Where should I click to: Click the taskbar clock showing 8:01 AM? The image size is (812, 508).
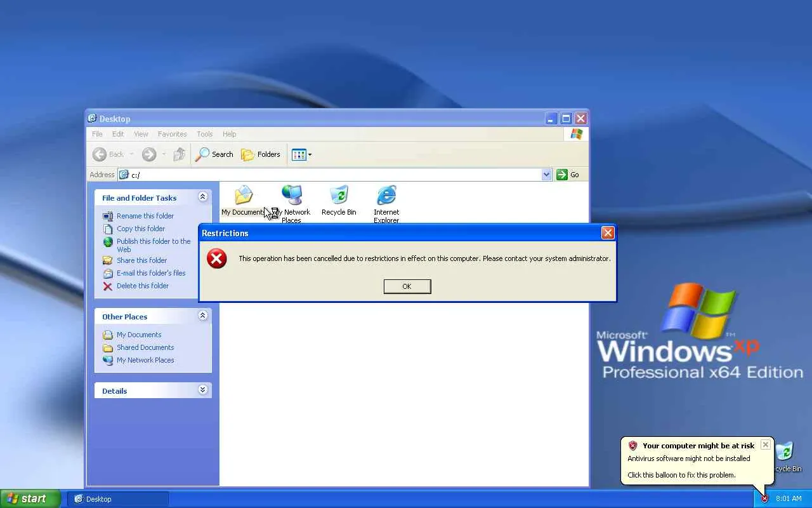(x=789, y=499)
